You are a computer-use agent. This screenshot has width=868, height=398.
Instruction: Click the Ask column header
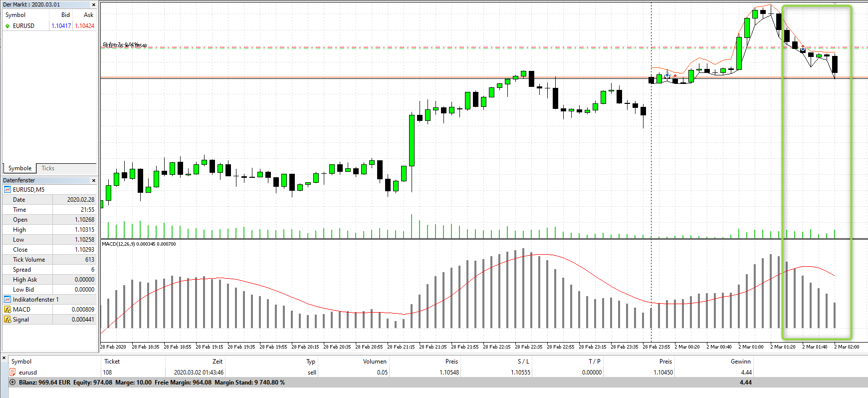pos(88,15)
